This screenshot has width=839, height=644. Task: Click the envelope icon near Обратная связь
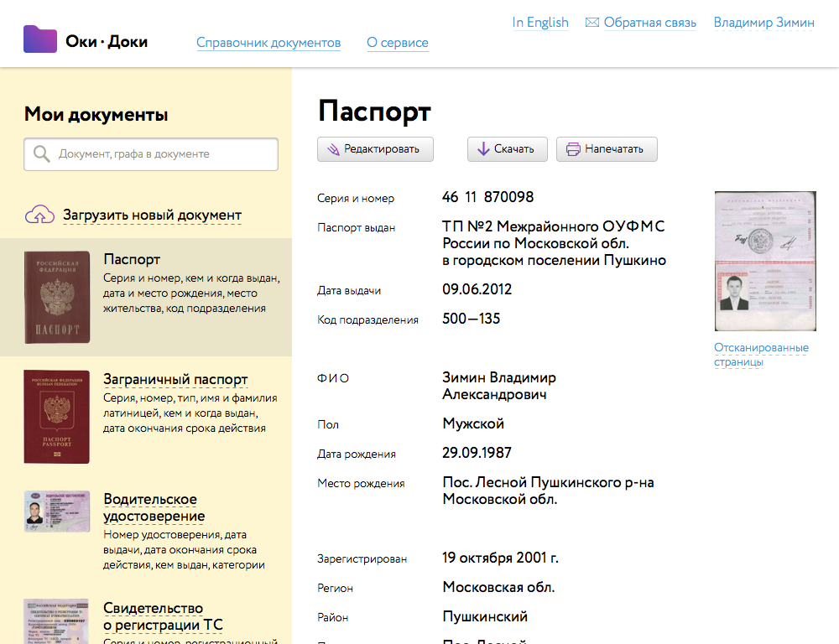(x=591, y=23)
